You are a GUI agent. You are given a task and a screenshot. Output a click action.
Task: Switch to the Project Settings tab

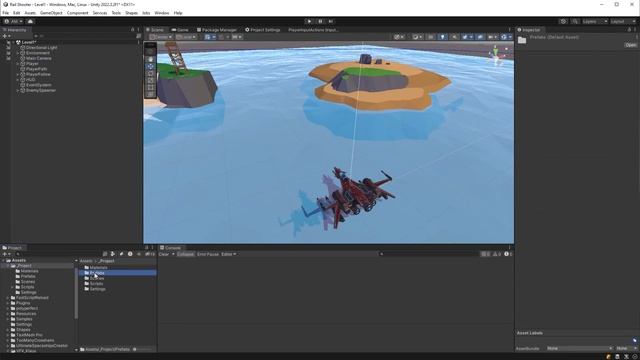pyautogui.click(x=262, y=30)
